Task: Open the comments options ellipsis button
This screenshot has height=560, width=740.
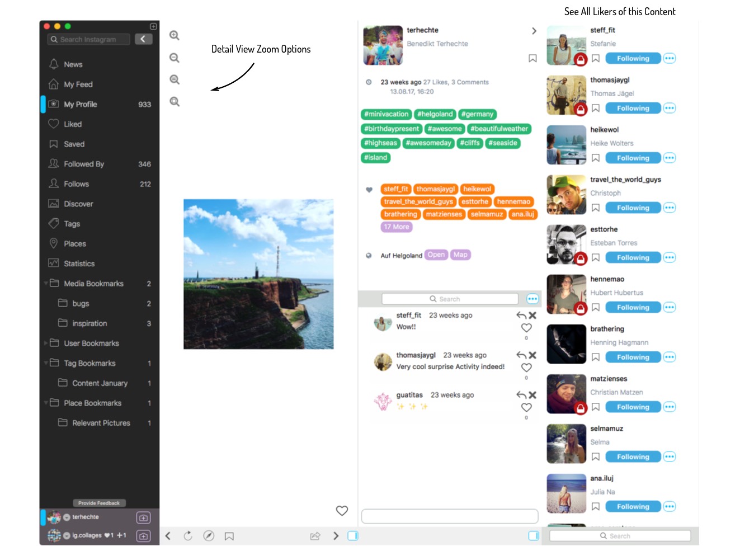Action: pos(532,299)
